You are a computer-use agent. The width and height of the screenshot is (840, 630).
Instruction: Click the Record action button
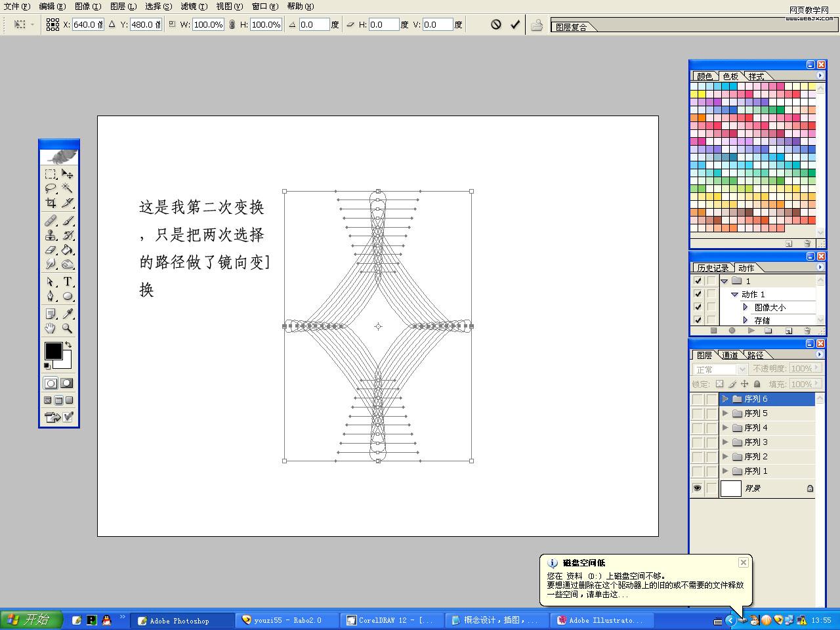tap(732, 331)
